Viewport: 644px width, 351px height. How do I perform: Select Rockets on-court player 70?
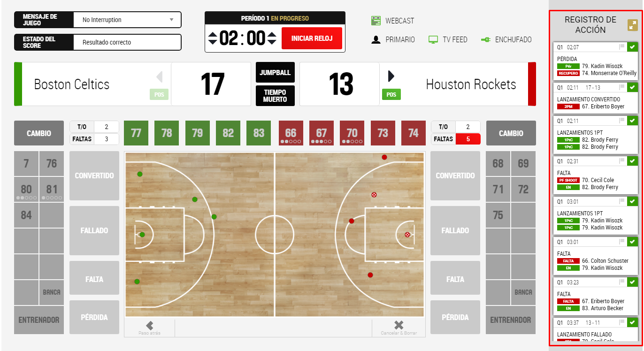pyautogui.click(x=352, y=133)
